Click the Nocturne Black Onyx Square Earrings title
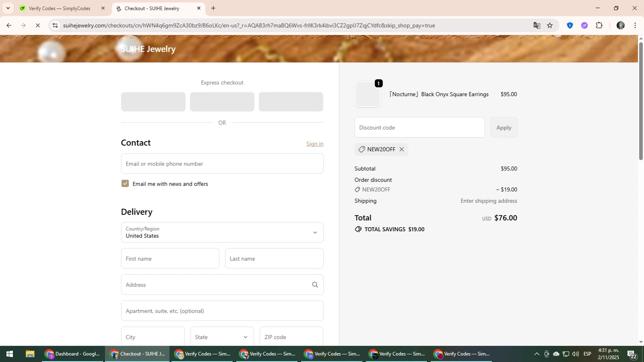Screen dimensions: 644x362 pos(438,94)
